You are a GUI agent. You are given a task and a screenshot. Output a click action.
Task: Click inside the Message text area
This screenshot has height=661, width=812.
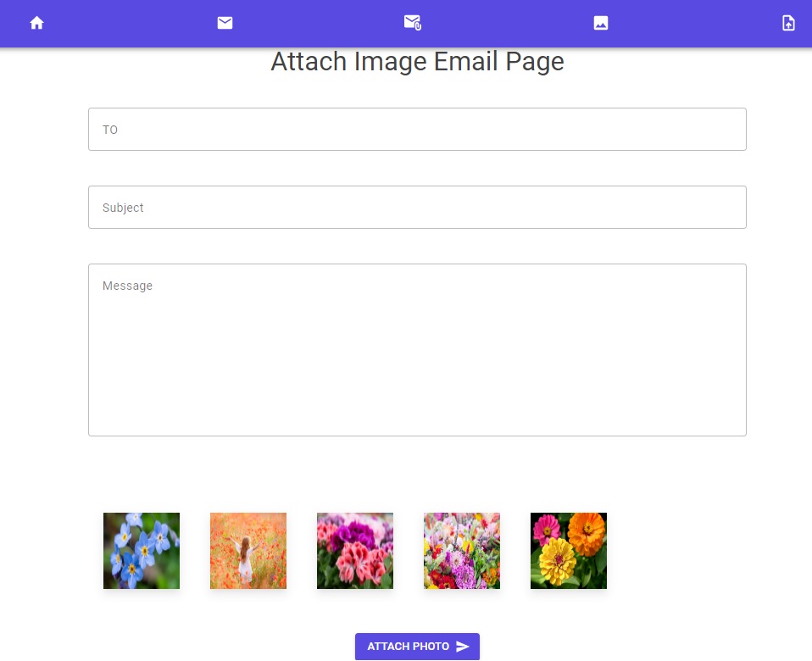coord(417,349)
